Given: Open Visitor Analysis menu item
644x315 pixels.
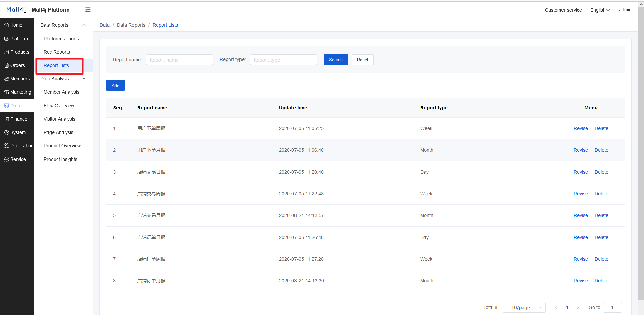Looking at the screenshot, I should pos(60,119).
